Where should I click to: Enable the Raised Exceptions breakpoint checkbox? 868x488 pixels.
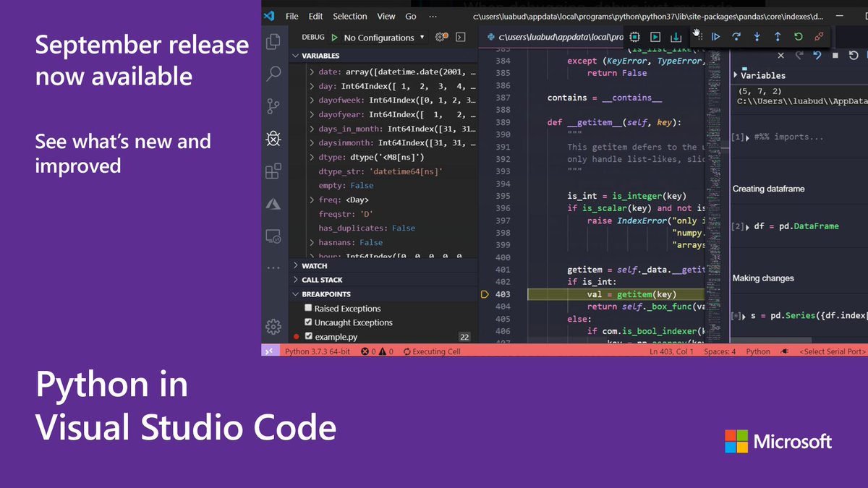point(309,308)
